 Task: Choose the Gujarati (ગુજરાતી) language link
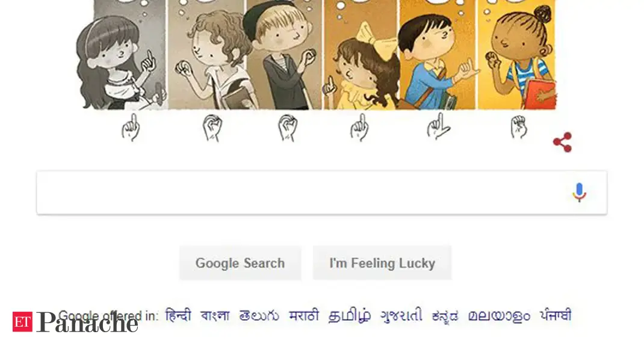[x=401, y=315]
